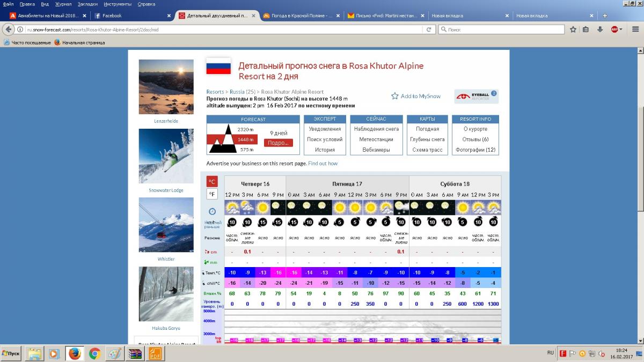Open the Схема трасс link

tap(427, 150)
